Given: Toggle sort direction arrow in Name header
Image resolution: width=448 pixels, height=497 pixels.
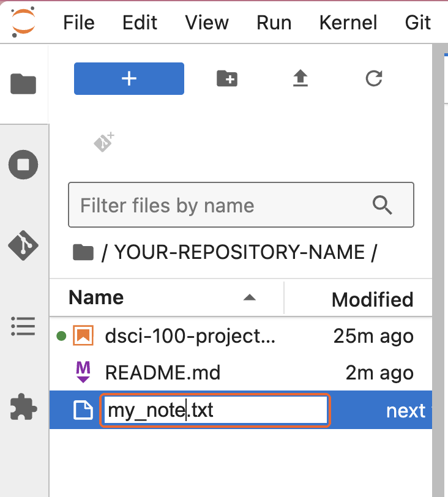Looking at the screenshot, I should coord(249,297).
